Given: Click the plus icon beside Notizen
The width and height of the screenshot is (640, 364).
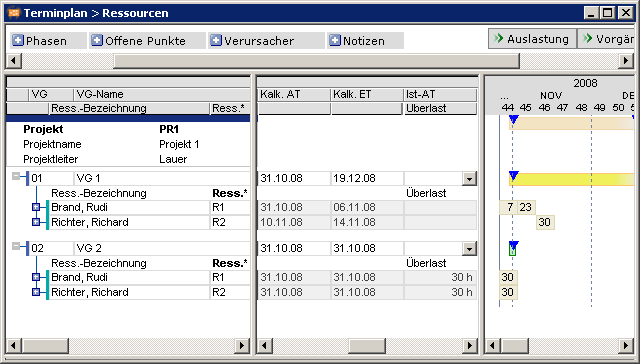Looking at the screenshot, I should [335, 40].
